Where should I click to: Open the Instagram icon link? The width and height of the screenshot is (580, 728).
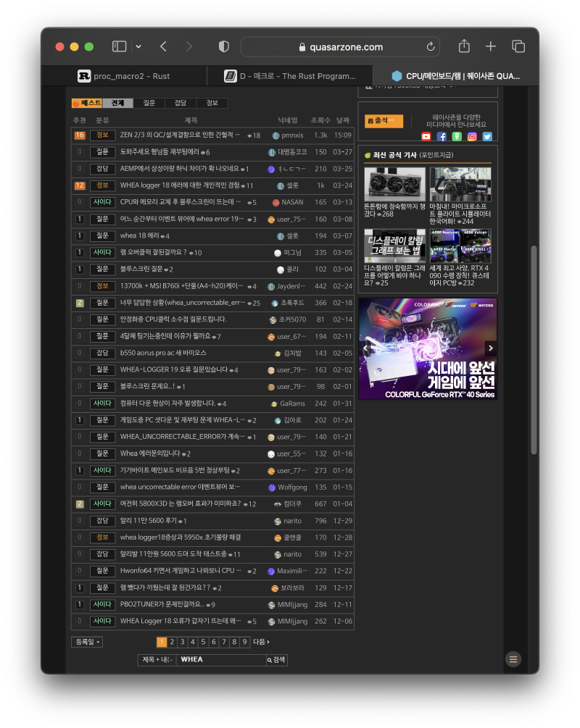pos(472,136)
